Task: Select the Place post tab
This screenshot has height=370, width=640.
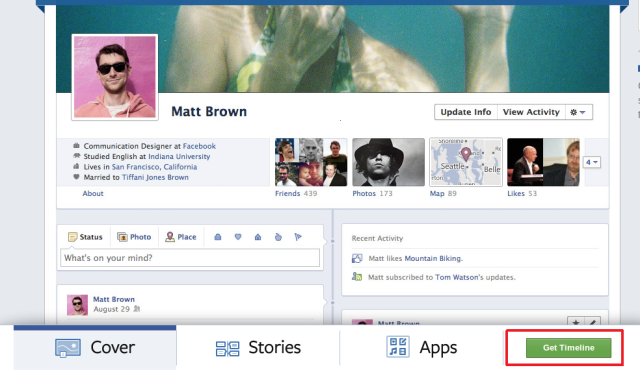Action: [181, 237]
